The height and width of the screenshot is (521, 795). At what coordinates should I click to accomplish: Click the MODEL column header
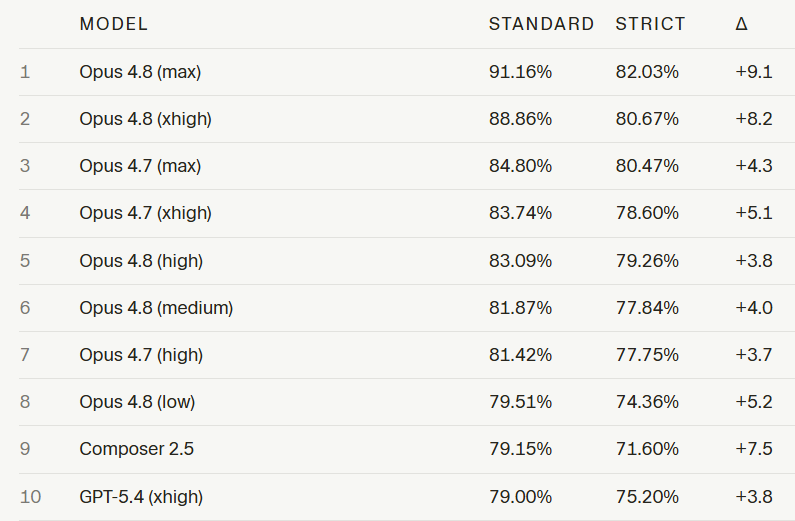[114, 24]
